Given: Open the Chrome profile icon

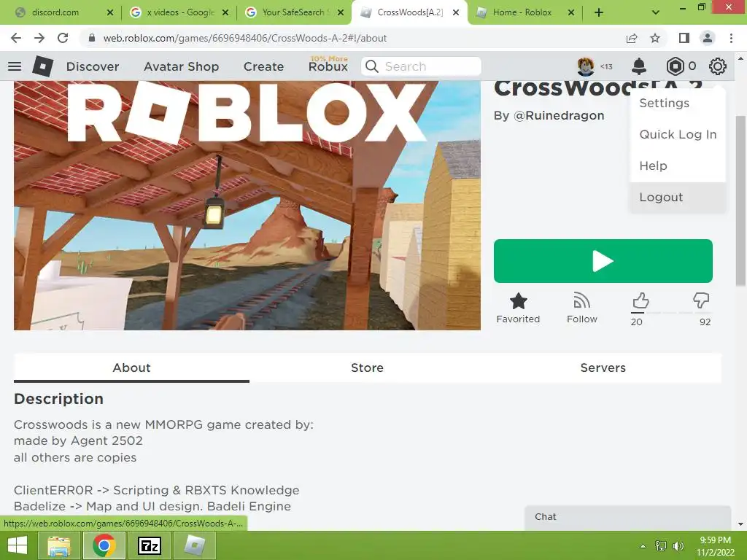Looking at the screenshot, I should coord(708,38).
